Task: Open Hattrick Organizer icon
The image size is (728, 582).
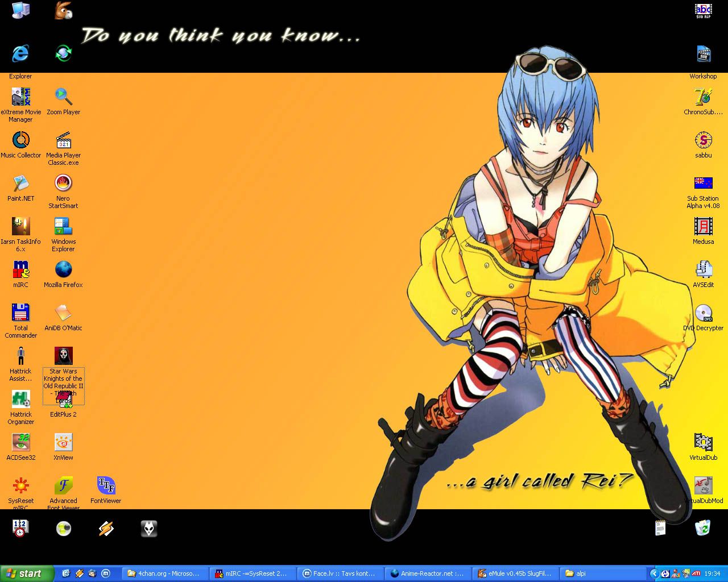Action: click(x=20, y=399)
